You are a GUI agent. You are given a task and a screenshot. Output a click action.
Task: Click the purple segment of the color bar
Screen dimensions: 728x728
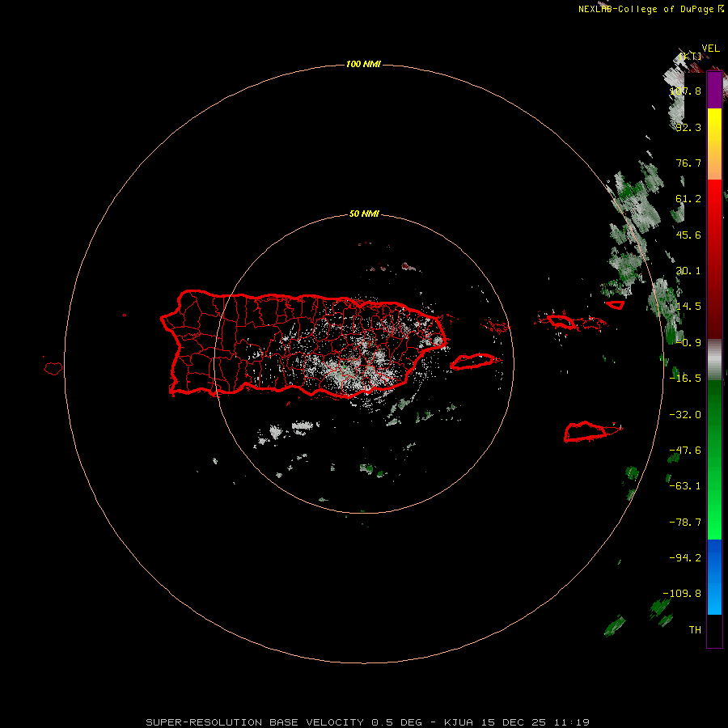coord(714,91)
